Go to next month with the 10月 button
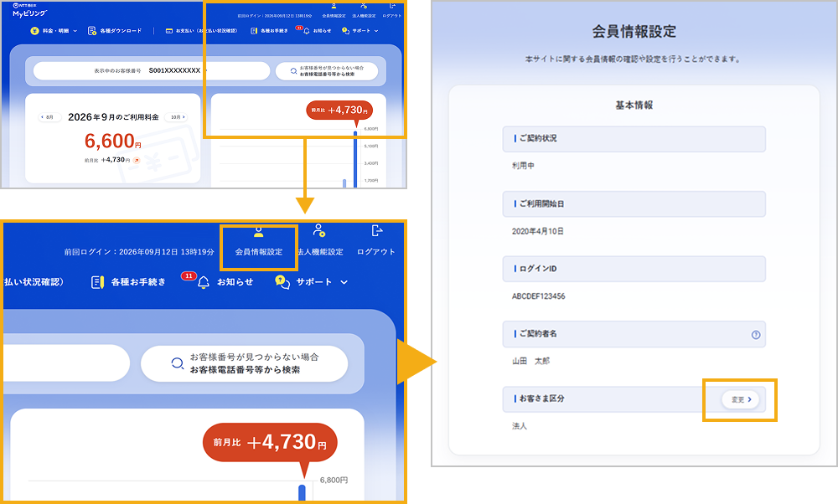This screenshot has width=838, height=504. tap(178, 117)
